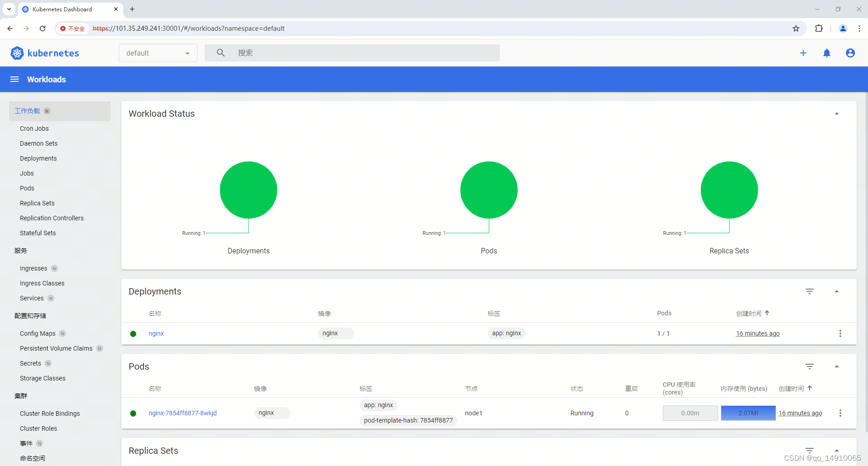868x466 pixels.
Task: Open the nginx deployment link
Action: pyautogui.click(x=156, y=333)
